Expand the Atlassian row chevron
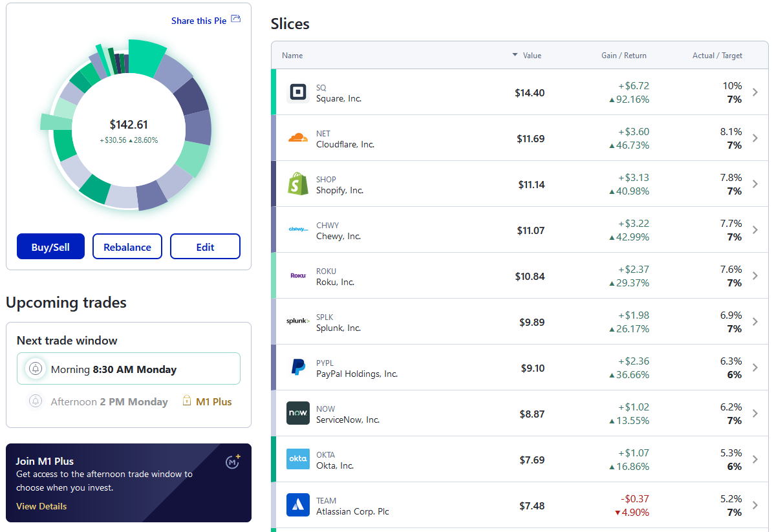This screenshot has width=774, height=532. [x=755, y=505]
